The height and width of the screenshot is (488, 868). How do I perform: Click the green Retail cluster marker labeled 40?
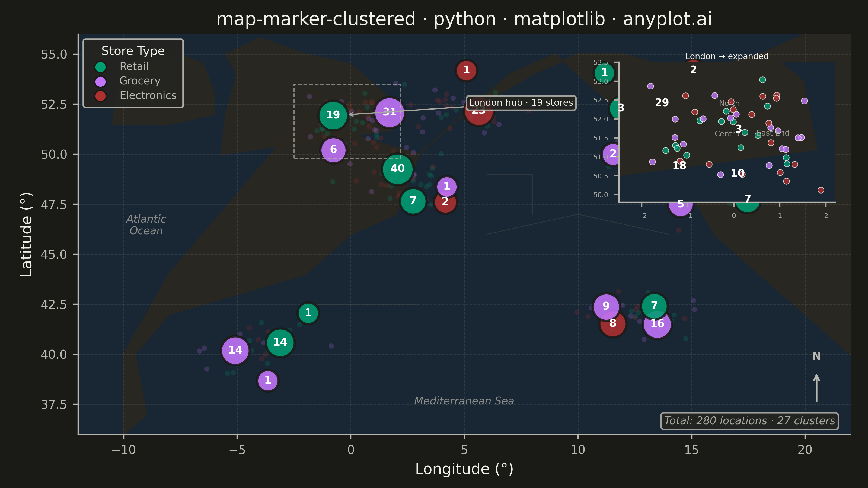398,169
